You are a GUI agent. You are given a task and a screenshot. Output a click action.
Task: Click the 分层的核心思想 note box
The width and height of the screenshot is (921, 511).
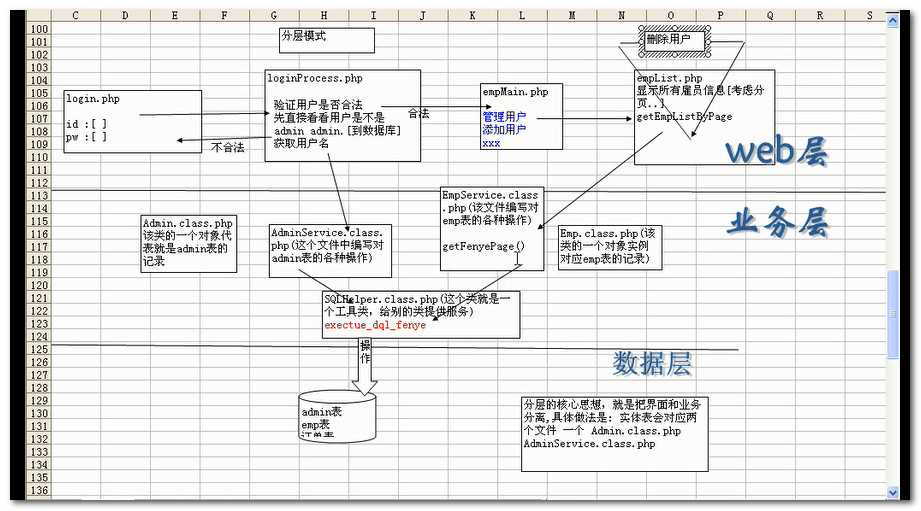[x=614, y=434]
